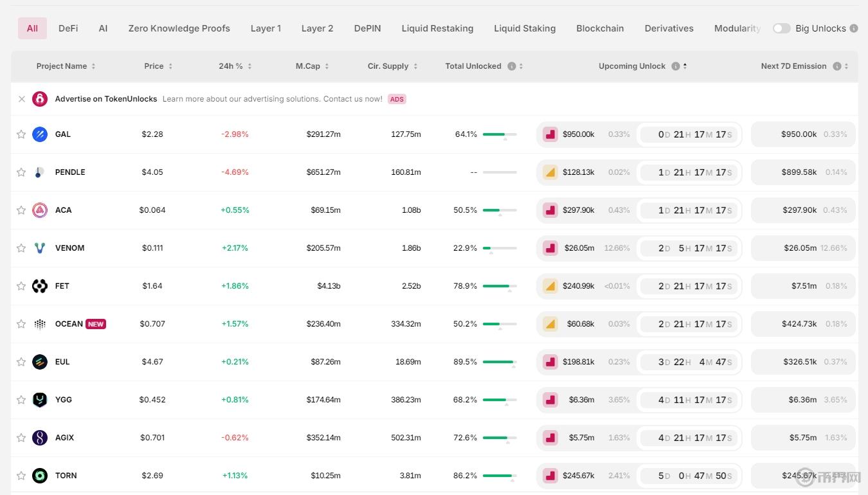Click the FET token logo
This screenshot has width=868, height=495.
[x=40, y=286]
